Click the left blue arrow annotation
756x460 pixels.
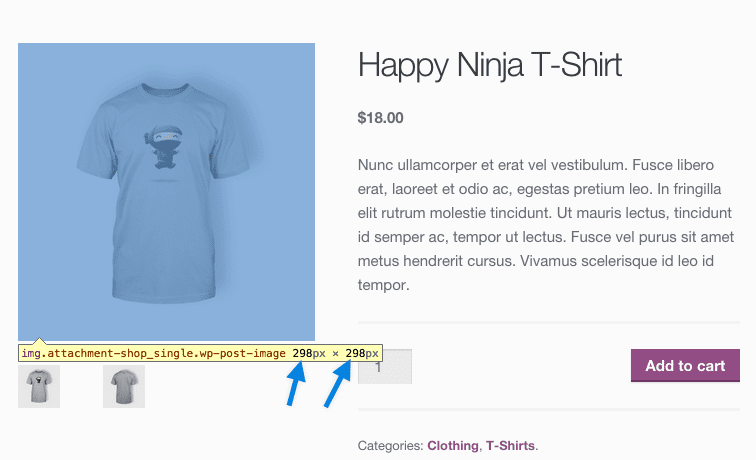click(295, 385)
